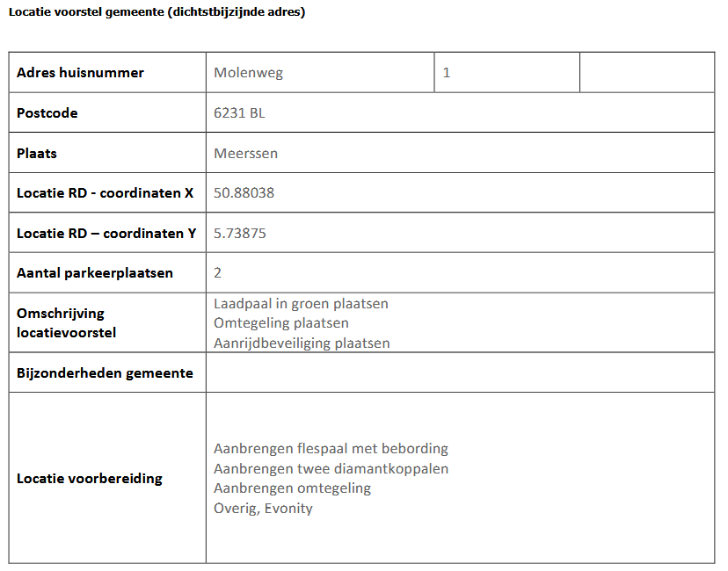The image size is (728, 571).
Task: Click the postcode value 6231 BL
Action: tap(239, 113)
